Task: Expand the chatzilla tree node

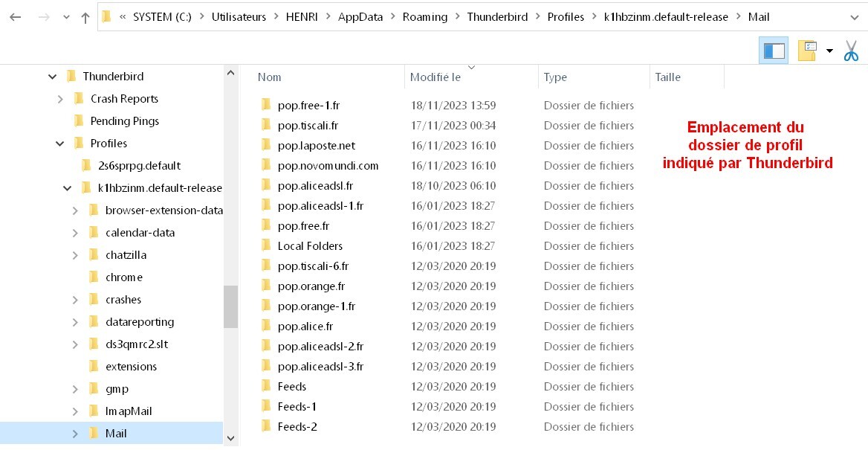Action: (75, 255)
